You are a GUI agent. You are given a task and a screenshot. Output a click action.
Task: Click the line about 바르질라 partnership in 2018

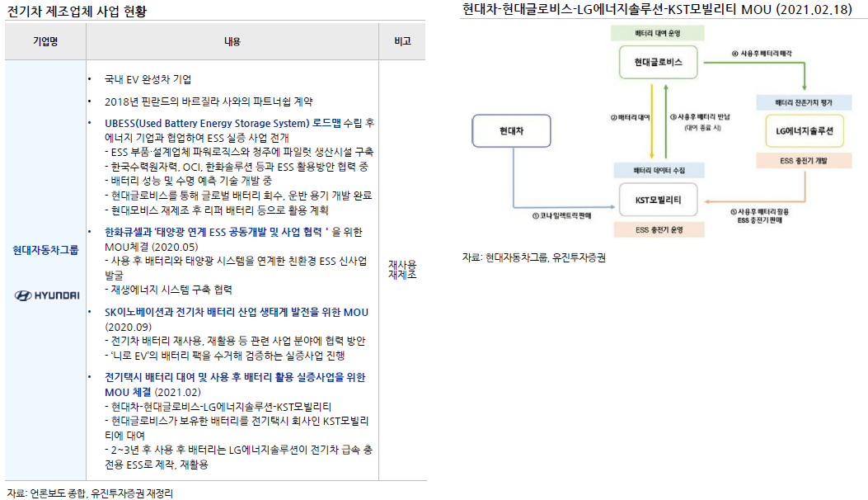(209, 101)
